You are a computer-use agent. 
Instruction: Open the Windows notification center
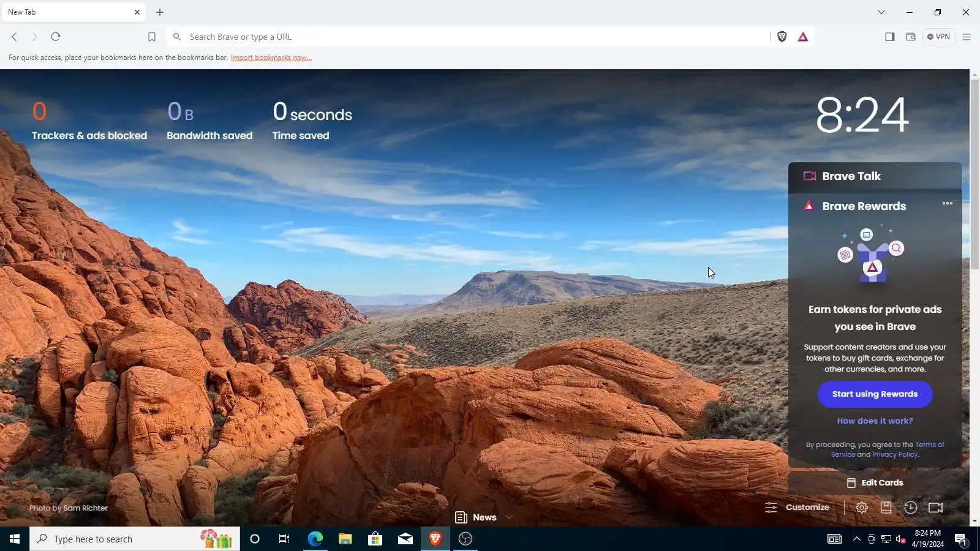(x=960, y=539)
